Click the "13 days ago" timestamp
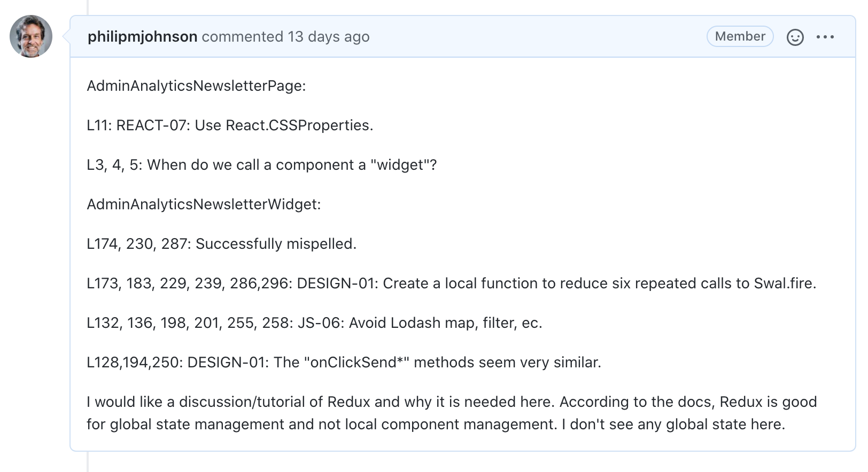The image size is (868, 472). coord(328,37)
